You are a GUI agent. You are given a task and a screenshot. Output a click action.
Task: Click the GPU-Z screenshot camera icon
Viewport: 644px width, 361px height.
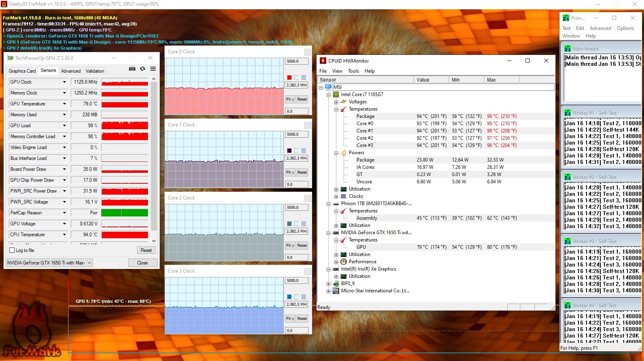(132, 69)
